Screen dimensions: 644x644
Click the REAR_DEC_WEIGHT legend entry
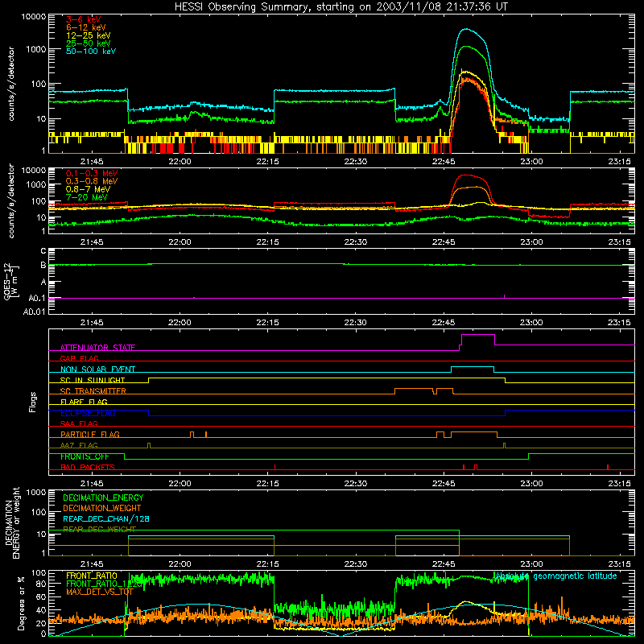point(99,530)
